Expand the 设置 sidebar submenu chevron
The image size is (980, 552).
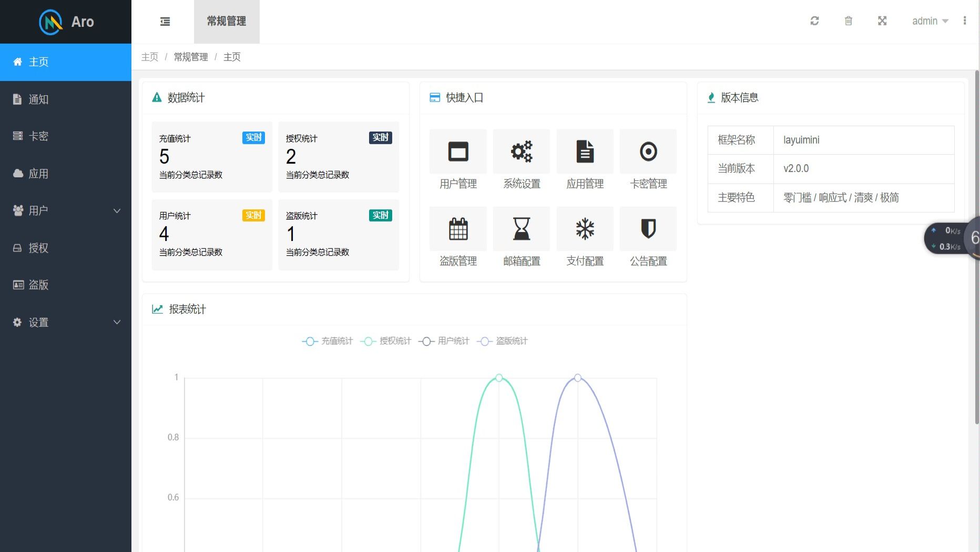coord(117,322)
